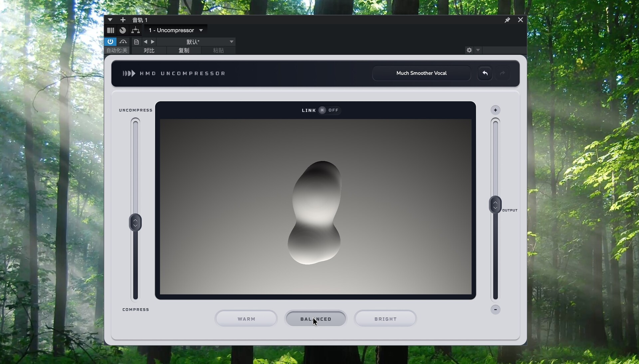The height and width of the screenshot is (364, 639).
Task: Toggle the plugin power bypass button
Action: (x=110, y=42)
